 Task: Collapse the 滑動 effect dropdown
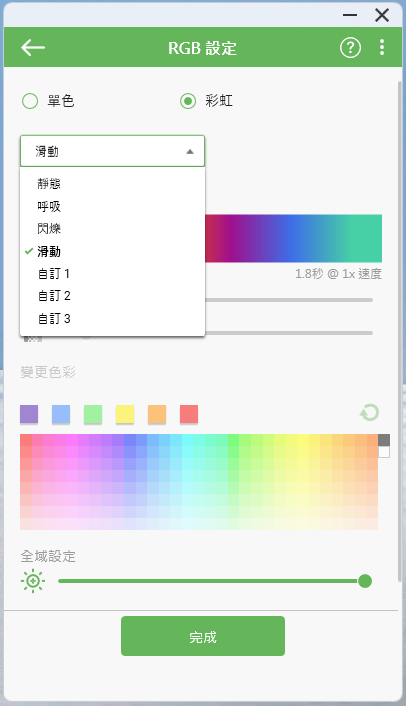[x=113, y=151]
